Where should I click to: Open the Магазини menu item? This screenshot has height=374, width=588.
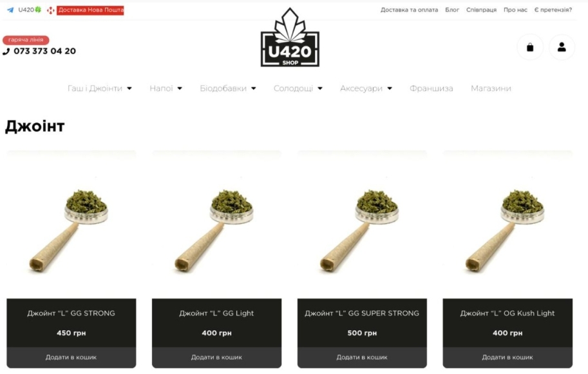[x=491, y=88]
